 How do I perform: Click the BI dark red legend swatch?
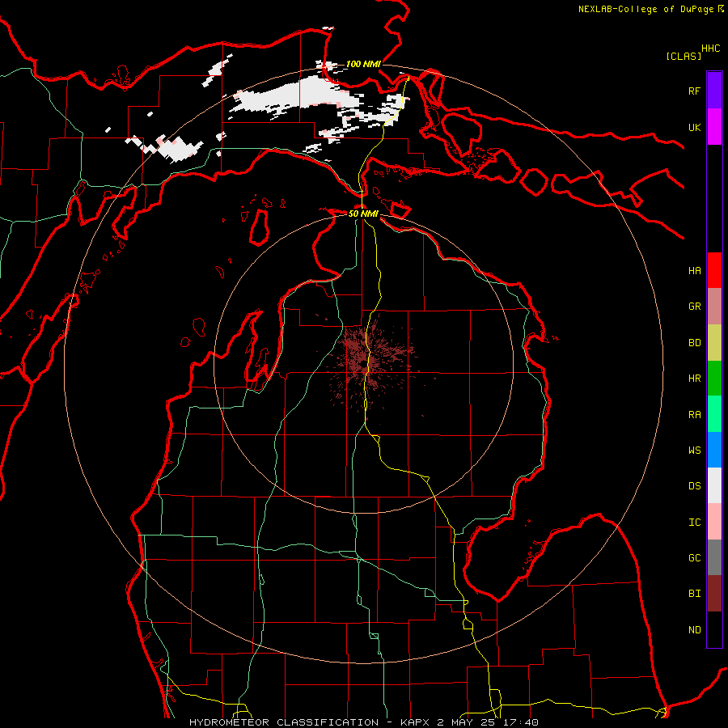pos(714,594)
